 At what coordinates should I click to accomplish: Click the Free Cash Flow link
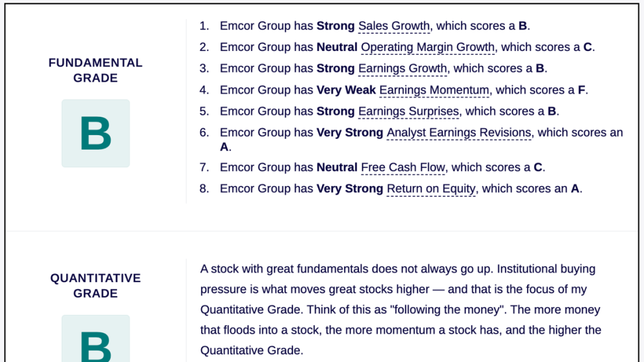[403, 167]
